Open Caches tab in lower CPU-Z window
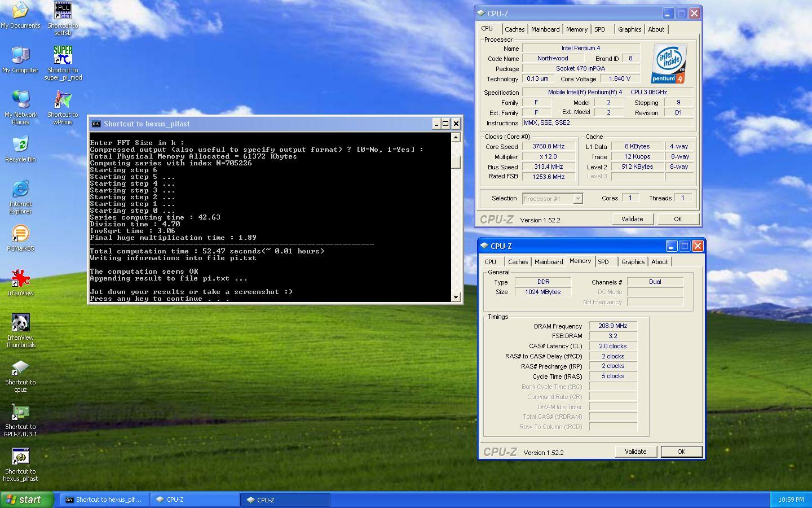Image resolution: width=812 pixels, height=508 pixels. [518, 262]
